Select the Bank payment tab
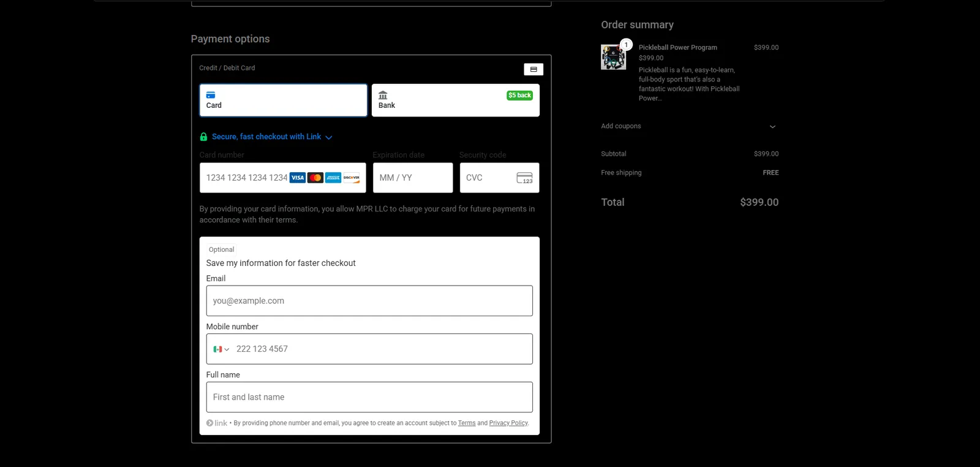This screenshot has height=467, width=980. [456, 100]
